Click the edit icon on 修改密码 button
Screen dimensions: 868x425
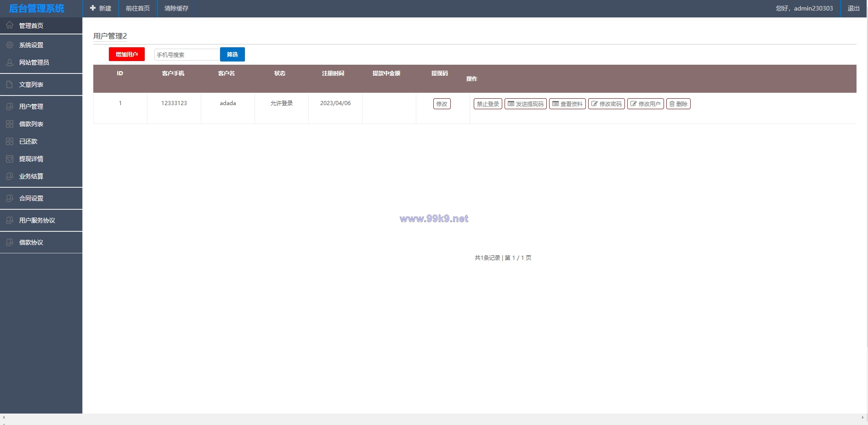click(595, 104)
